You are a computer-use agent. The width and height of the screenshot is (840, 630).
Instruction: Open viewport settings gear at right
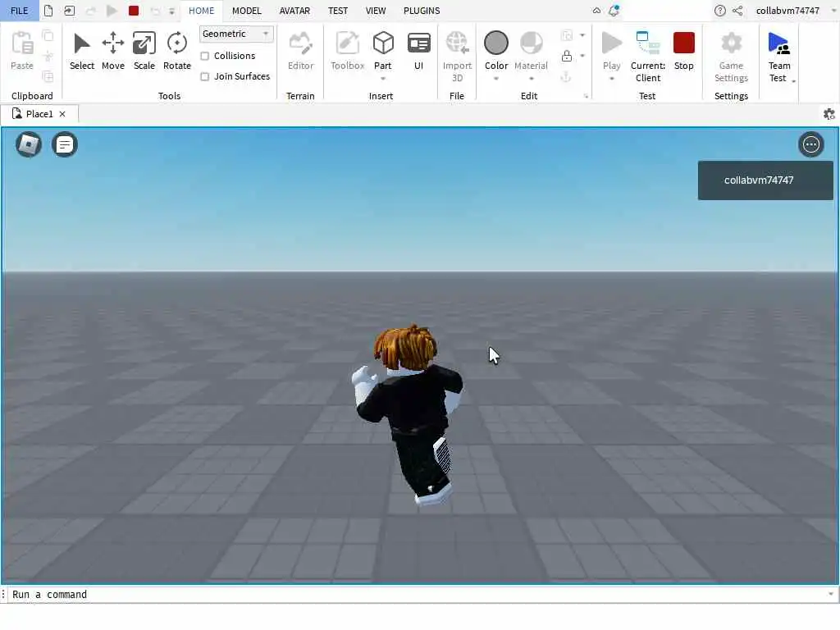pos(829,114)
